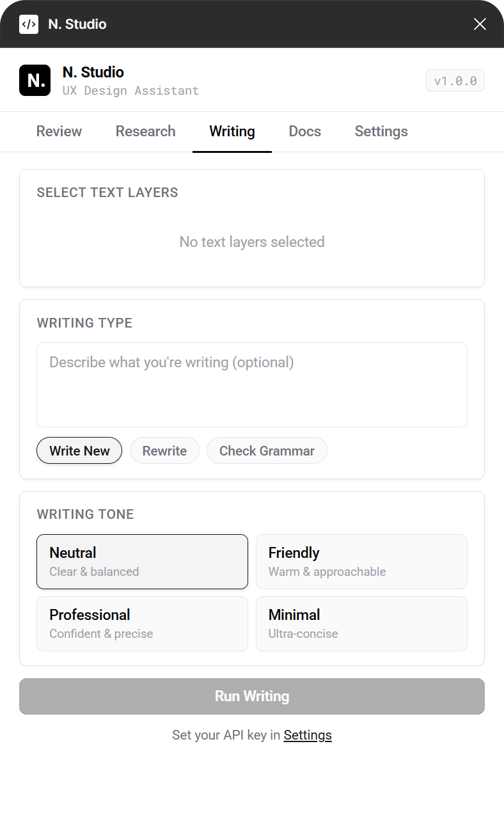Image resolution: width=504 pixels, height=840 pixels.
Task: Select the Write New writing type
Action: click(x=79, y=450)
